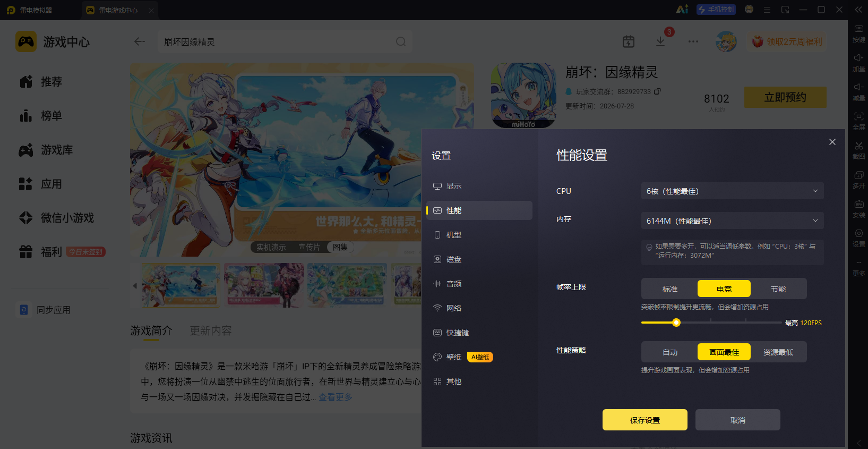Click the user avatar in header
Viewport: 868px width, 449px height.
click(x=726, y=41)
